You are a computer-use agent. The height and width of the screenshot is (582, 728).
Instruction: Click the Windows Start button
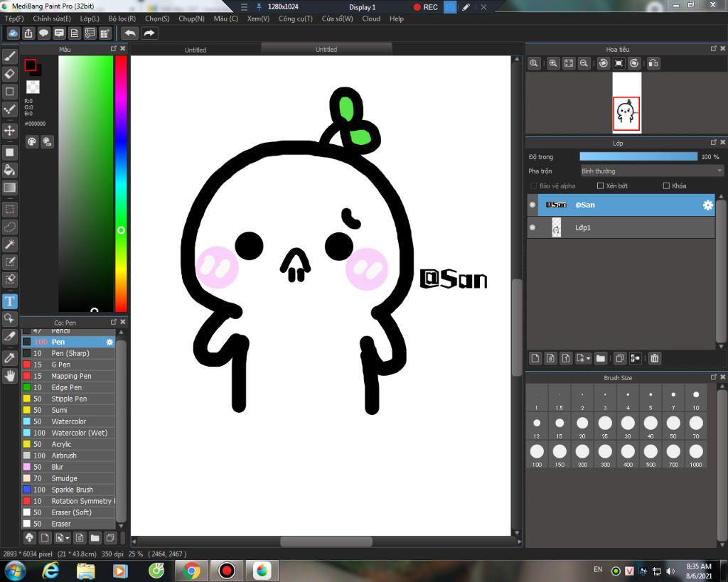click(x=15, y=571)
